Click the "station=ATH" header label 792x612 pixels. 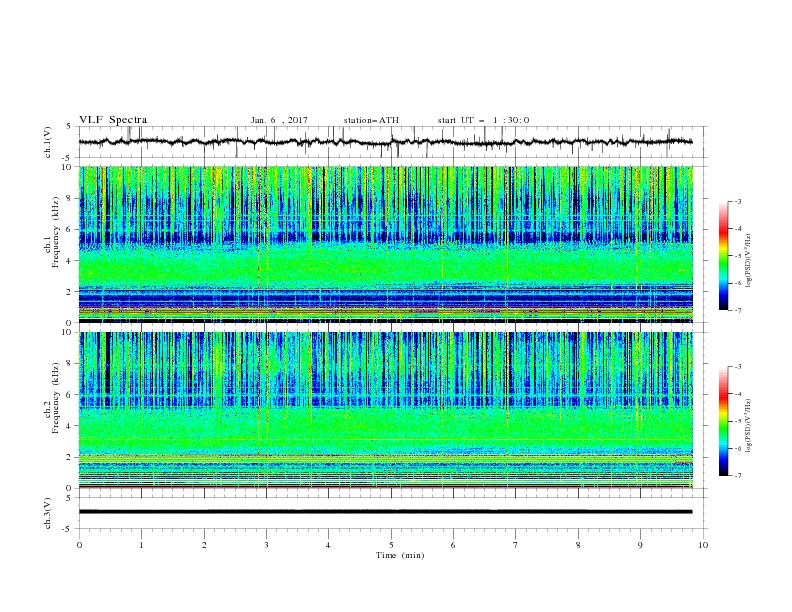371,120
